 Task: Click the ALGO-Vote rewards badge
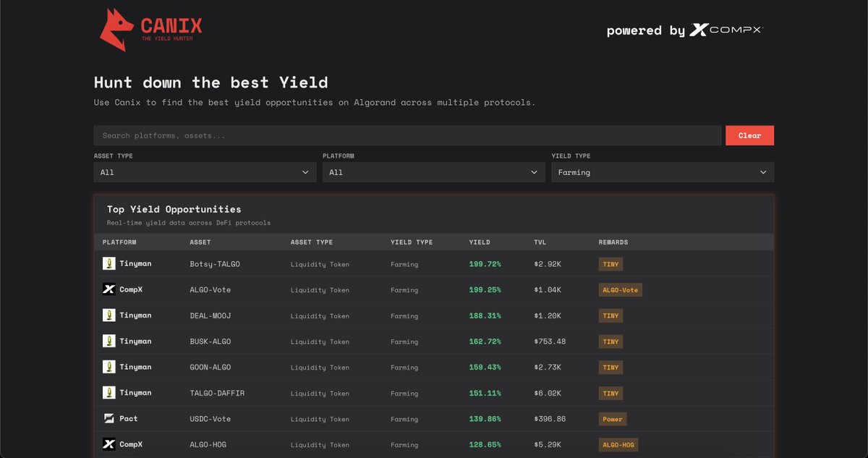(618, 289)
